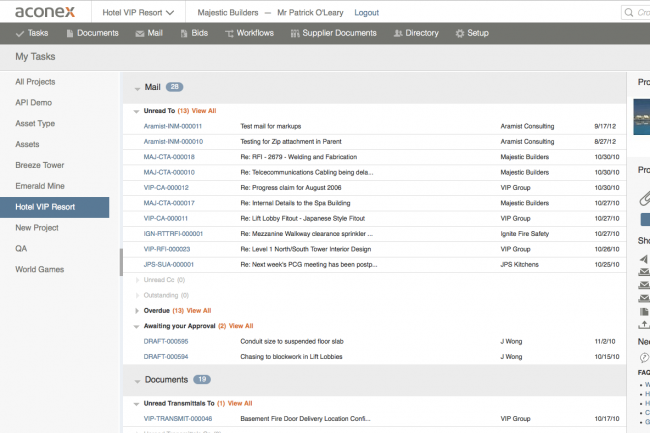Viewport: 650px width, 433px height.
Task: Open draft DRAFT-000595
Action: 166,341
